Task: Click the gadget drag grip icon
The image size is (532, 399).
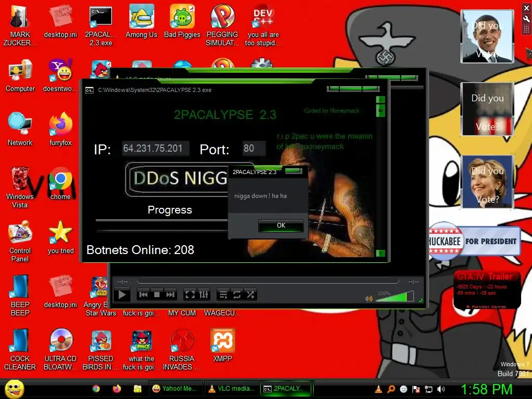Action: click(526, 30)
